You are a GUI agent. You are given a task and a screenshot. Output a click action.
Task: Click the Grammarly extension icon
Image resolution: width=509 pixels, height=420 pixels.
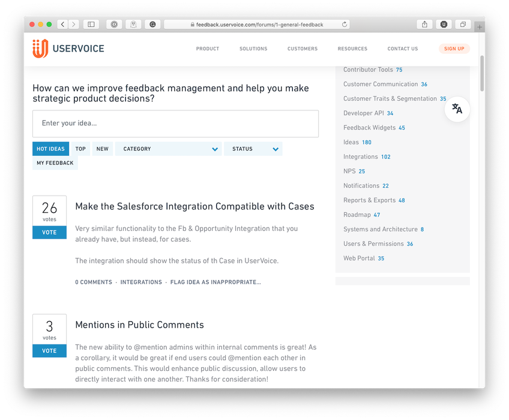152,25
